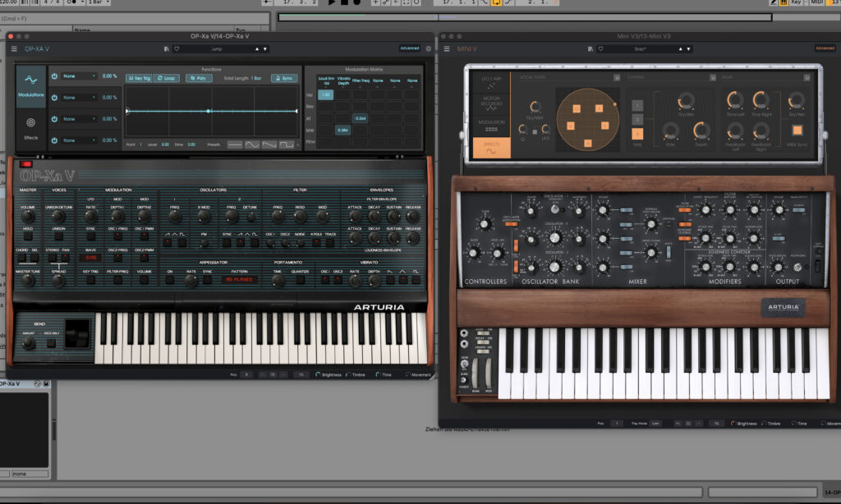841x504 pixels.
Task: Select chorus type 1 in Mini V
Action: click(x=637, y=105)
